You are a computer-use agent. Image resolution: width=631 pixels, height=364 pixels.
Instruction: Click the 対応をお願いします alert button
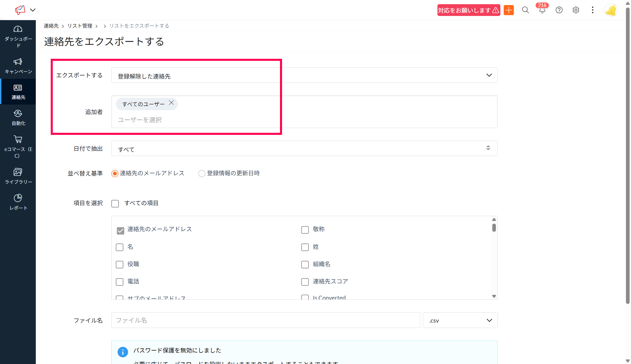pyautogui.click(x=468, y=10)
